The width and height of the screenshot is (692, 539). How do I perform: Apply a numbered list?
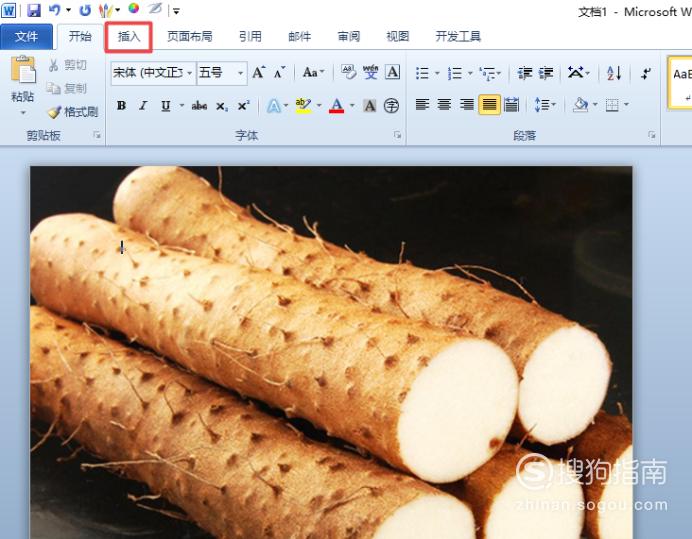coord(455,73)
